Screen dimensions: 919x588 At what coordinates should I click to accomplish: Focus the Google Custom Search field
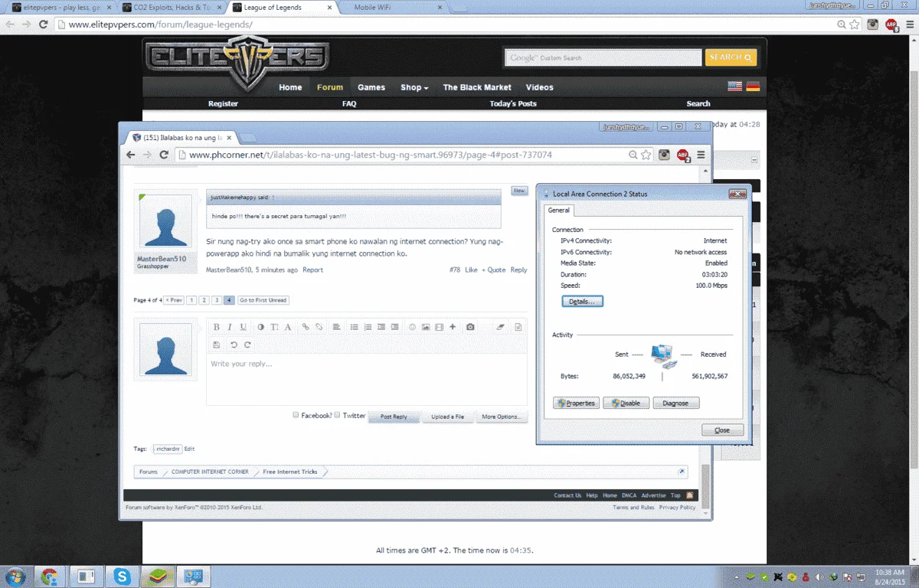point(603,57)
